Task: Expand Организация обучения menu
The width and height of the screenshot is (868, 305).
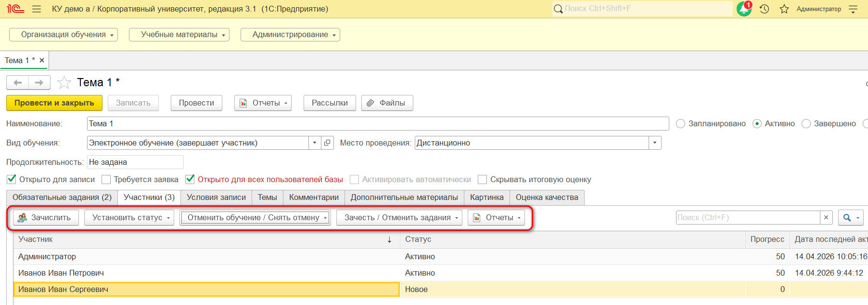Action: click(64, 35)
